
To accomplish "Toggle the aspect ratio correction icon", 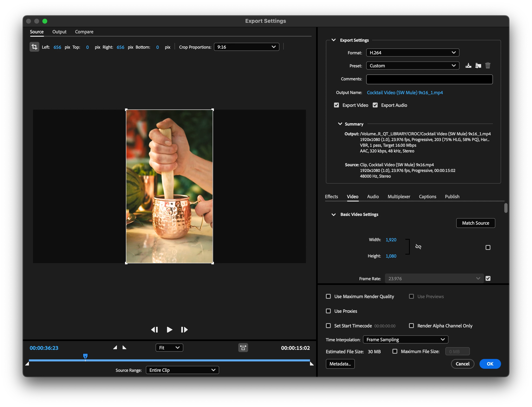I will (x=243, y=348).
